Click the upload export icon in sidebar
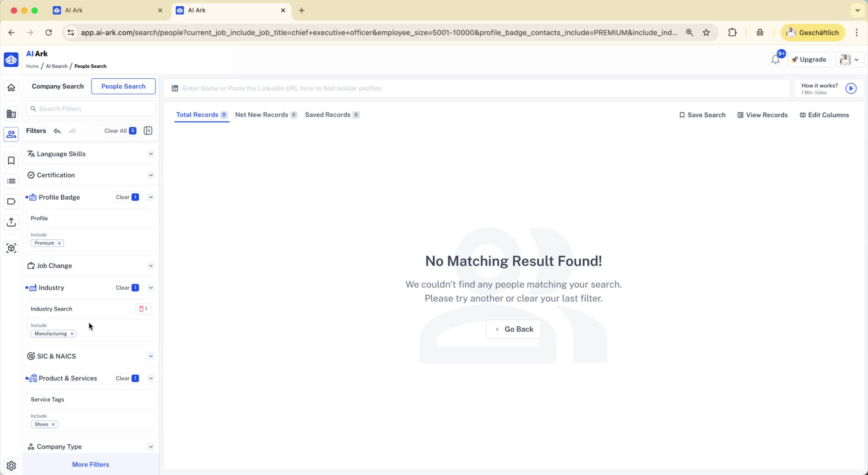 pyautogui.click(x=11, y=222)
